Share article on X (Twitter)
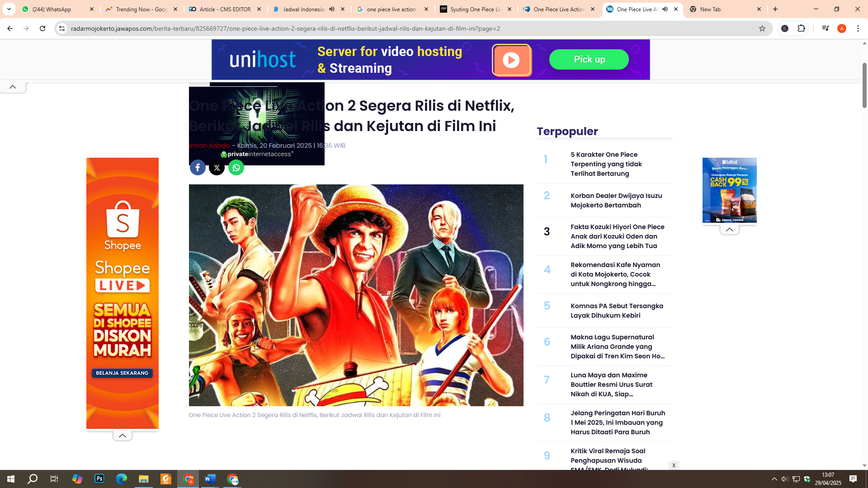The width and height of the screenshot is (868, 488). coord(217,168)
